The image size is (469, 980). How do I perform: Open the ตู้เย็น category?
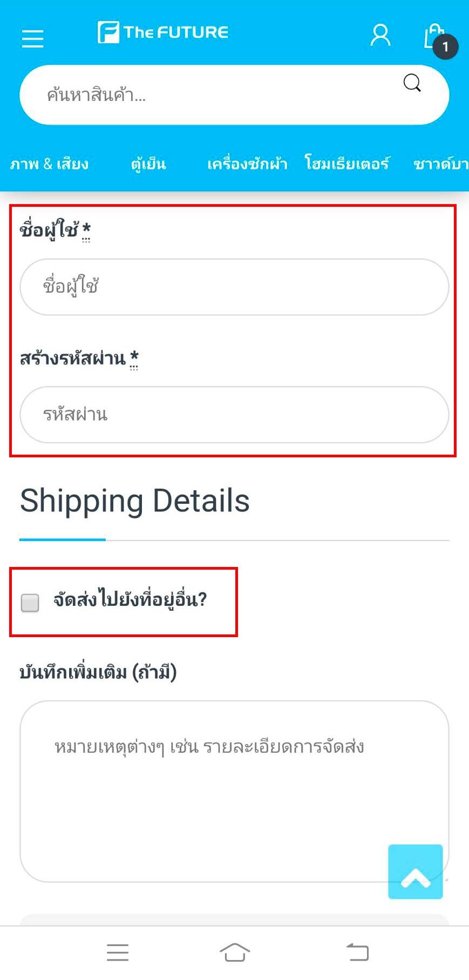coord(148,164)
